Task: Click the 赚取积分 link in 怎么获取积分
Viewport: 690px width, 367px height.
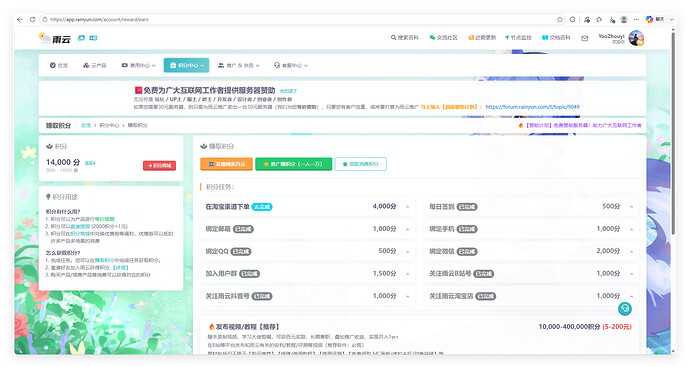Action: click(x=104, y=260)
